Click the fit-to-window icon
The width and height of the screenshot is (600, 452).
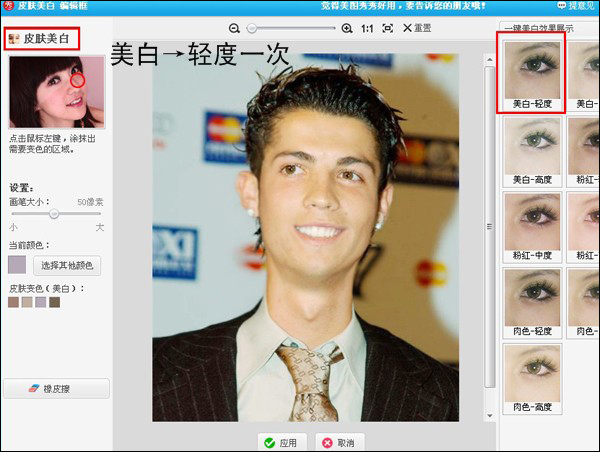coord(388,28)
